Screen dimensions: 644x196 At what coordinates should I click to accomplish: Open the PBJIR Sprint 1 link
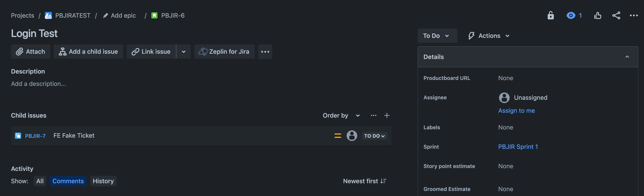(x=518, y=147)
